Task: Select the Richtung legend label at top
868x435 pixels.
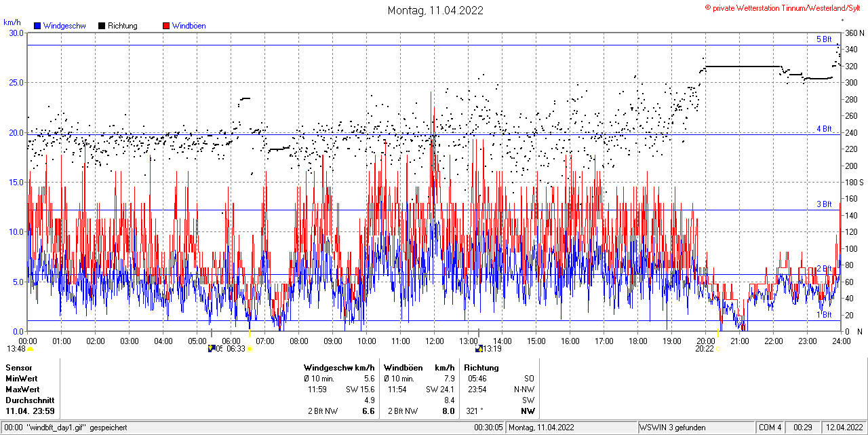Action: tap(123, 26)
